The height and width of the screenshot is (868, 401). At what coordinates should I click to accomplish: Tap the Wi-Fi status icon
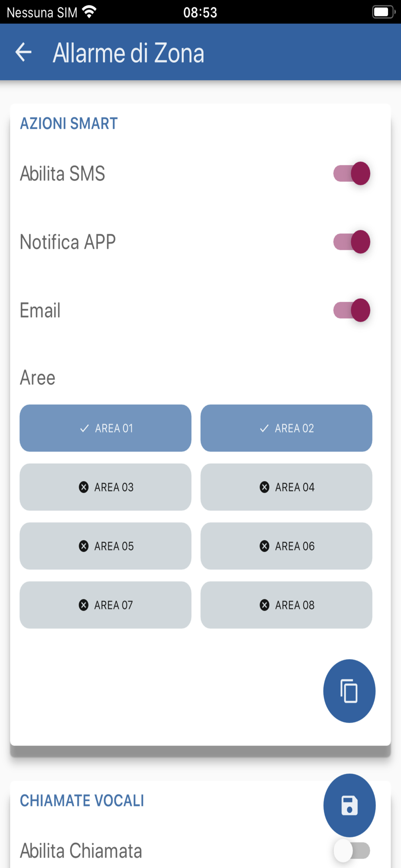(89, 12)
